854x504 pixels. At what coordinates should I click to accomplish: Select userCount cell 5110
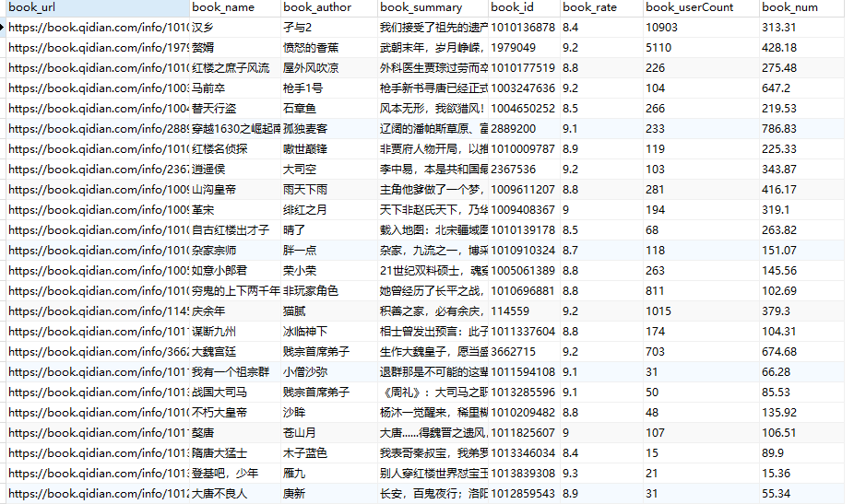coord(702,47)
